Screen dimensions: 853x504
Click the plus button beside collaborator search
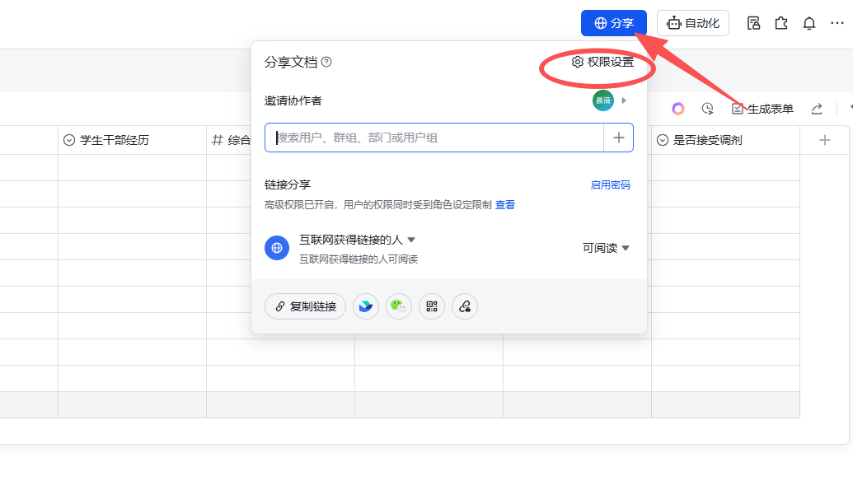tap(619, 138)
